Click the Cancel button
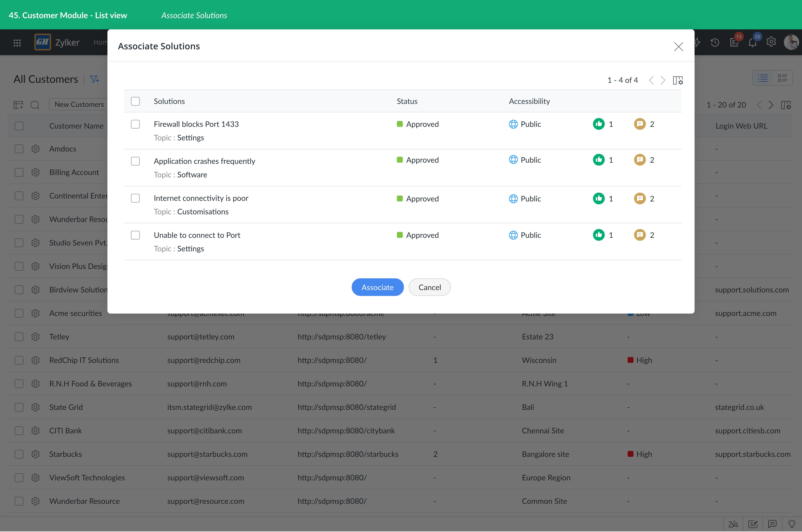The width and height of the screenshot is (802, 532). (429, 287)
